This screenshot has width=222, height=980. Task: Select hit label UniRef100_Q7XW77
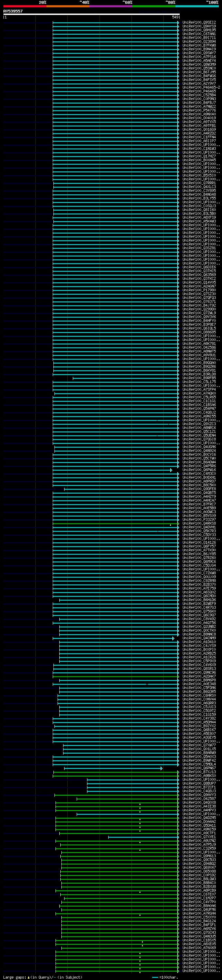pos(199,745)
